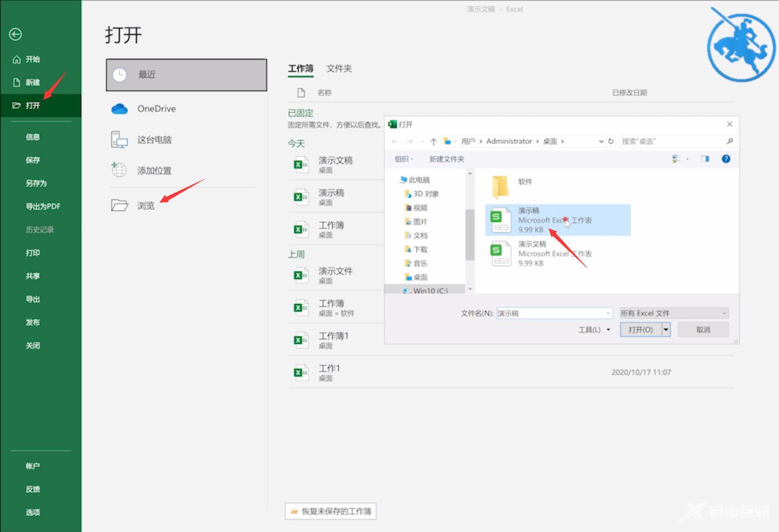
Task: Select 此电脑 in navigation tree
Action: tap(415, 180)
